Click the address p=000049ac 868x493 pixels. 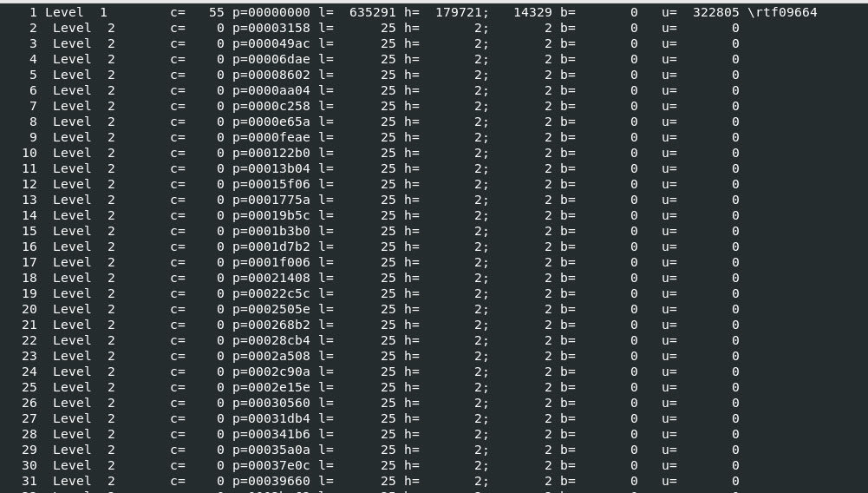[x=271, y=43]
